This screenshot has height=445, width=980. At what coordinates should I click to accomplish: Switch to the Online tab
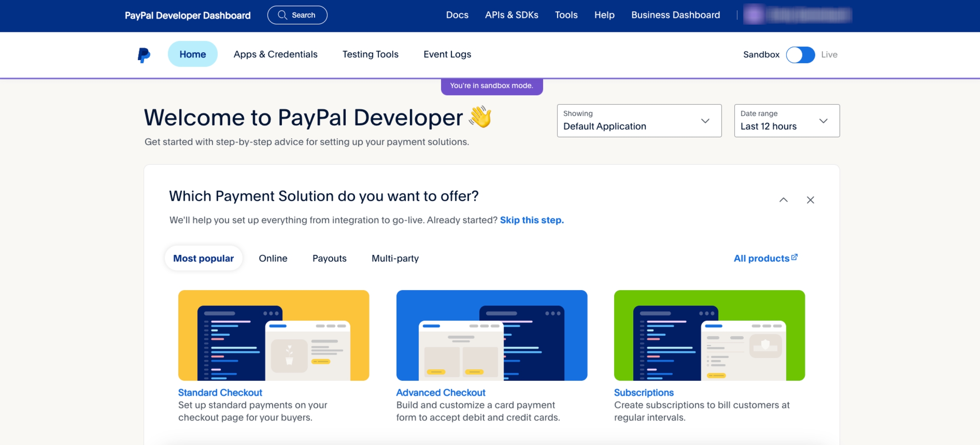273,258
